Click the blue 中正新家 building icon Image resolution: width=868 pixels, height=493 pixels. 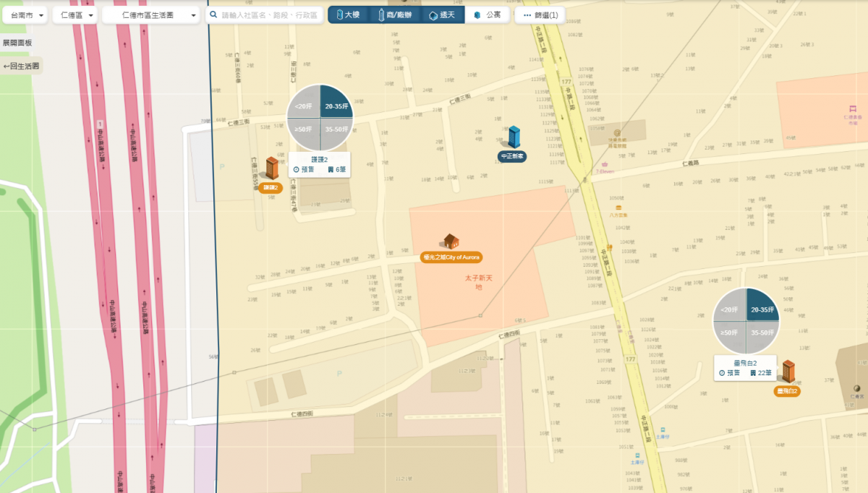click(513, 137)
